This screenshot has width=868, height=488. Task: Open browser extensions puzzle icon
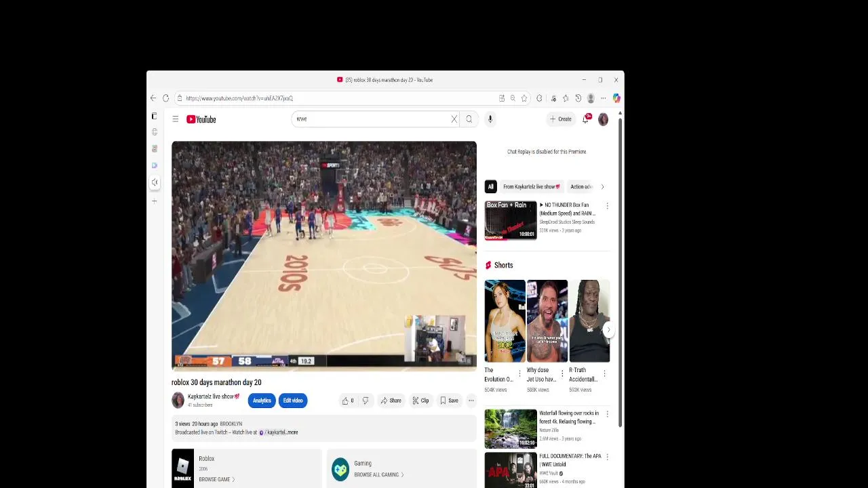pyautogui.click(x=539, y=98)
